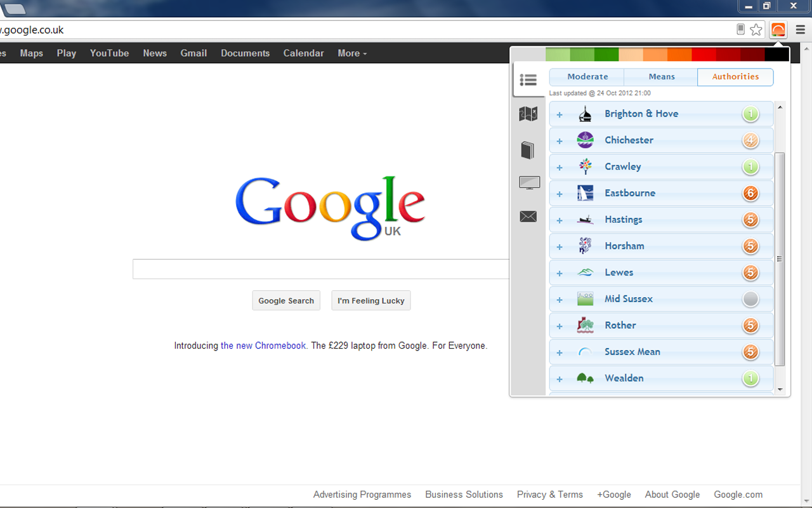Open the book guide sidebar icon
812x508 pixels.
point(528,150)
